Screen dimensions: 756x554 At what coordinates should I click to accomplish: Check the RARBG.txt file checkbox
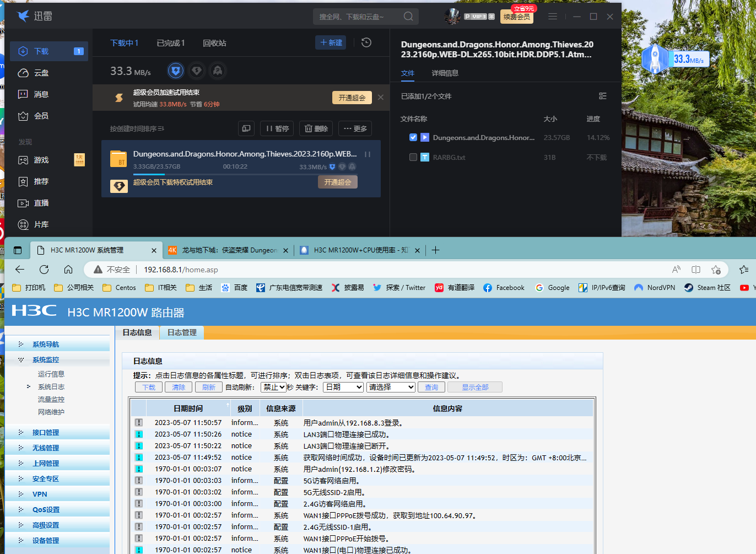(x=413, y=157)
